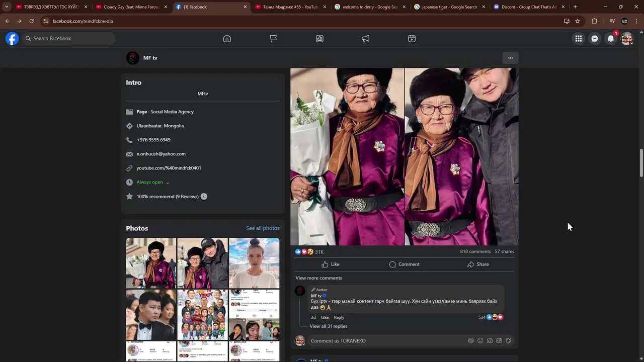The width and height of the screenshot is (644, 362).
Task: Switch to the Cloudy Day YouTube tab
Action: tap(131, 7)
